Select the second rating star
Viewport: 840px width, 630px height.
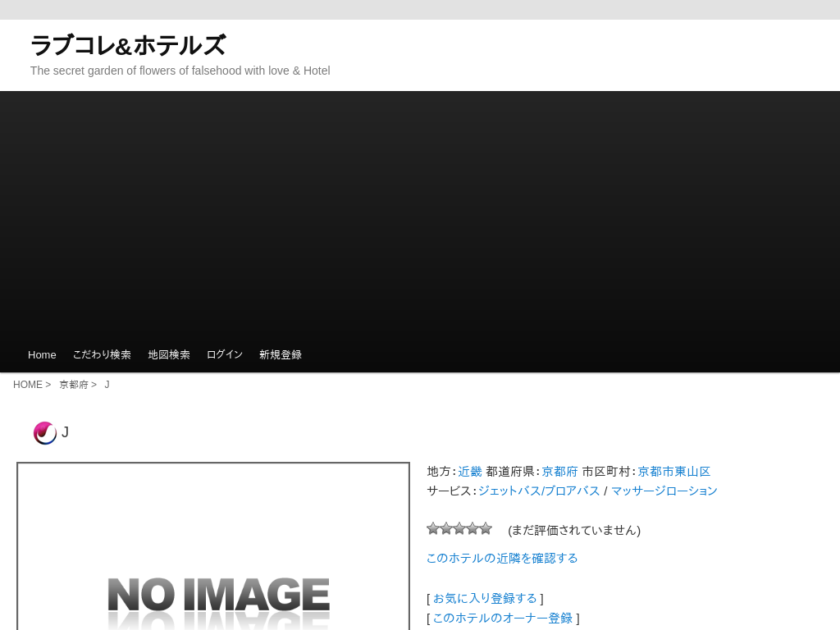click(x=446, y=528)
